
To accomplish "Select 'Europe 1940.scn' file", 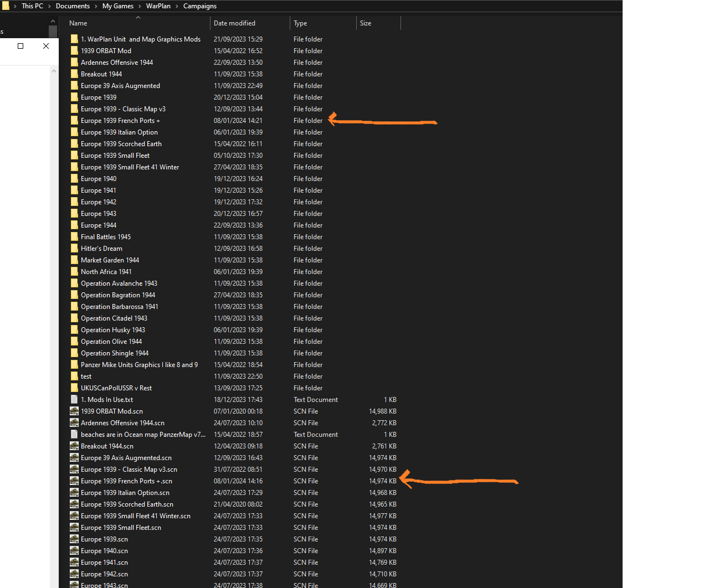I will (x=104, y=550).
